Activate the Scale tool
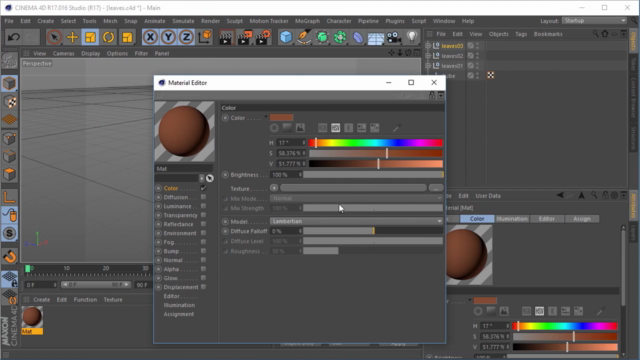 pyautogui.click(x=90, y=37)
